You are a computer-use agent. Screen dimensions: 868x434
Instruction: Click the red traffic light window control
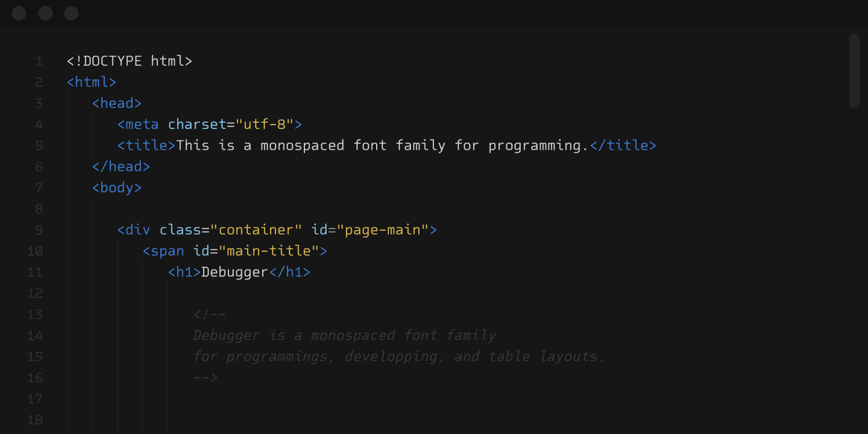point(19,13)
